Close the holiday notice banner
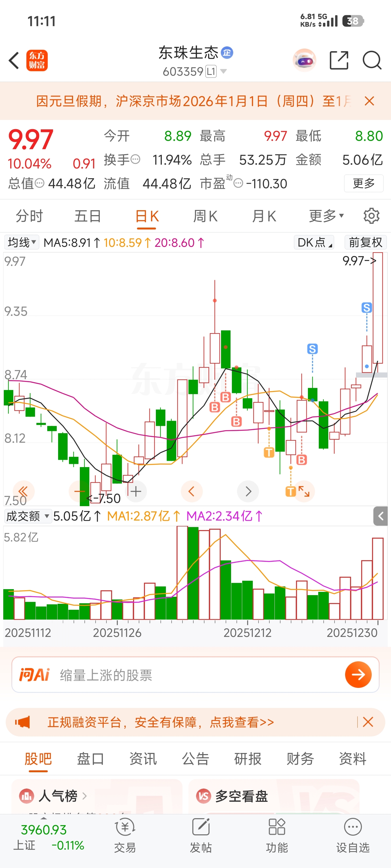Screen dimensions: 391x868 click(x=369, y=101)
